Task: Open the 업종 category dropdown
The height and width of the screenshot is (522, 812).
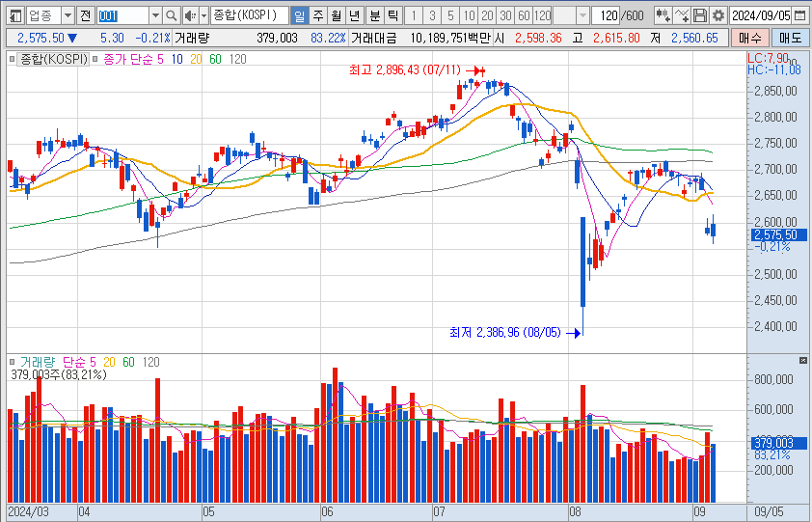Action: click(68, 16)
